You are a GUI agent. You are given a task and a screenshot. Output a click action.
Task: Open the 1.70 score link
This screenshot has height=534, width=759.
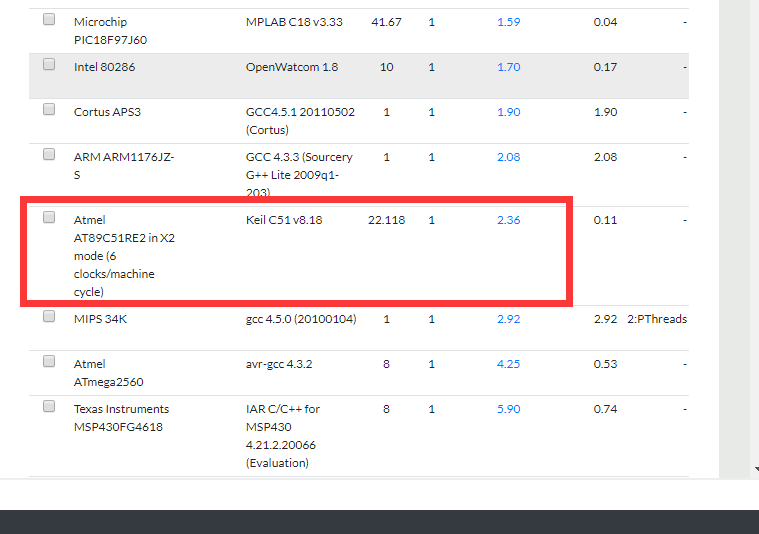(509, 67)
